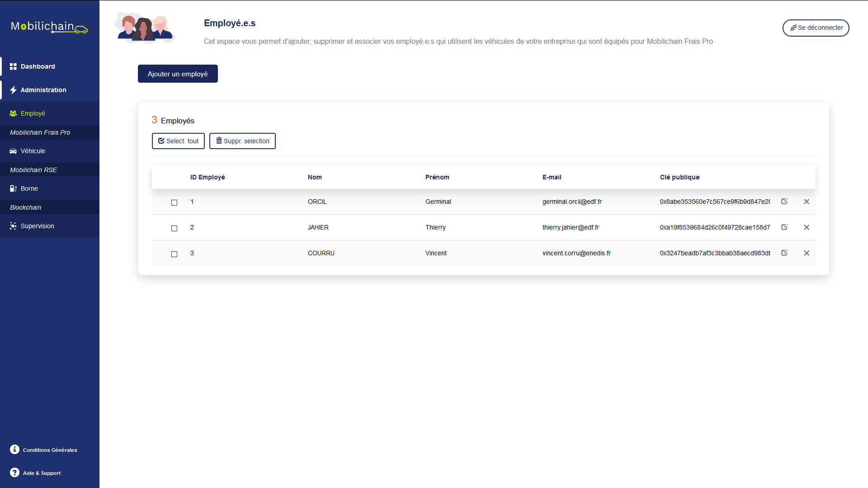Click the Supervision settings icon in sidebar

[14, 226]
